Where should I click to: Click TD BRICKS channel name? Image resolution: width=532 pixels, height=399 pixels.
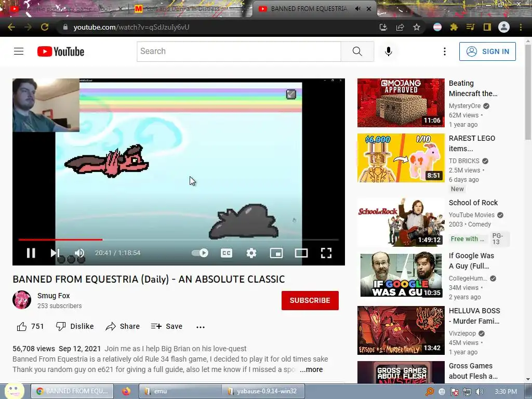[464, 161]
